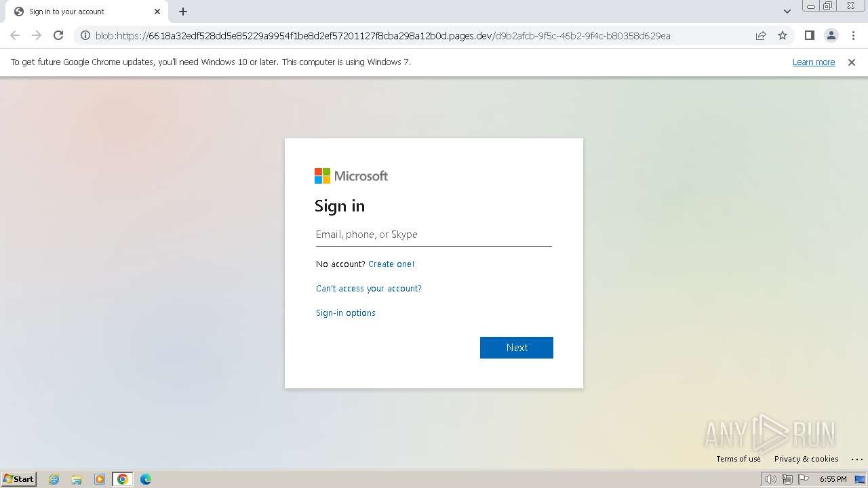Image resolution: width=868 pixels, height=488 pixels.
Task: Open a new tab with plus button
Action: coord(183,12)
